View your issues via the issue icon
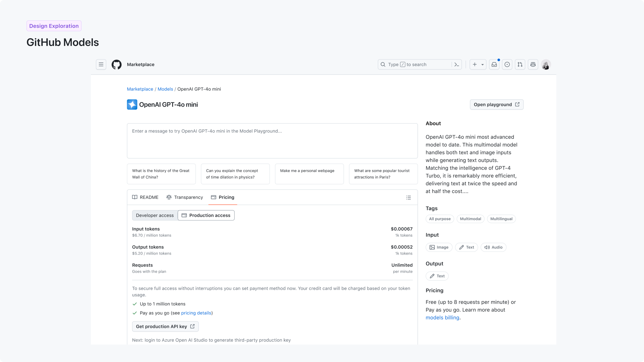 [x=507, y=64]
